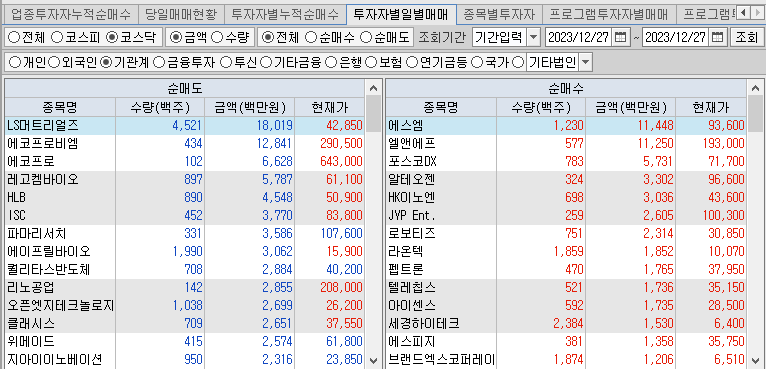
Task: Click the start date input field
Action: (x=579, y=37)
